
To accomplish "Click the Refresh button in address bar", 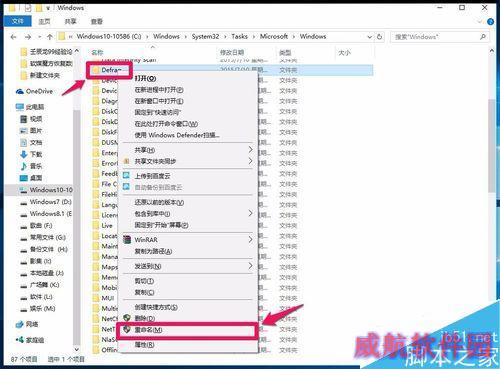I will tap(379, 37).
